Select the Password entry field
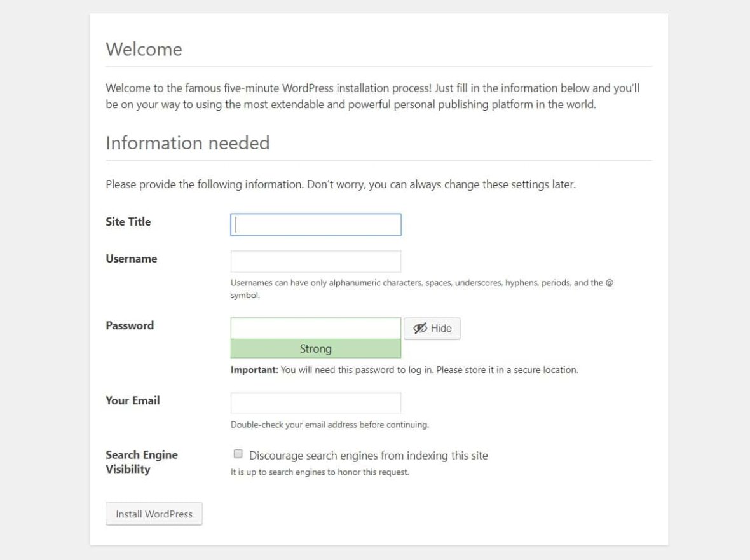750x560 pixels. click(x=316, y=329)
